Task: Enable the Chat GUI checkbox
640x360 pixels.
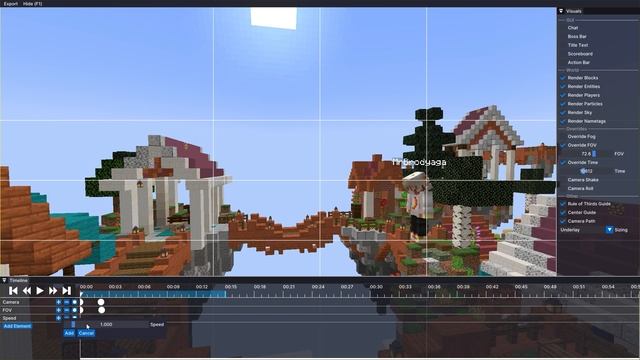Action: coord(562,28)
